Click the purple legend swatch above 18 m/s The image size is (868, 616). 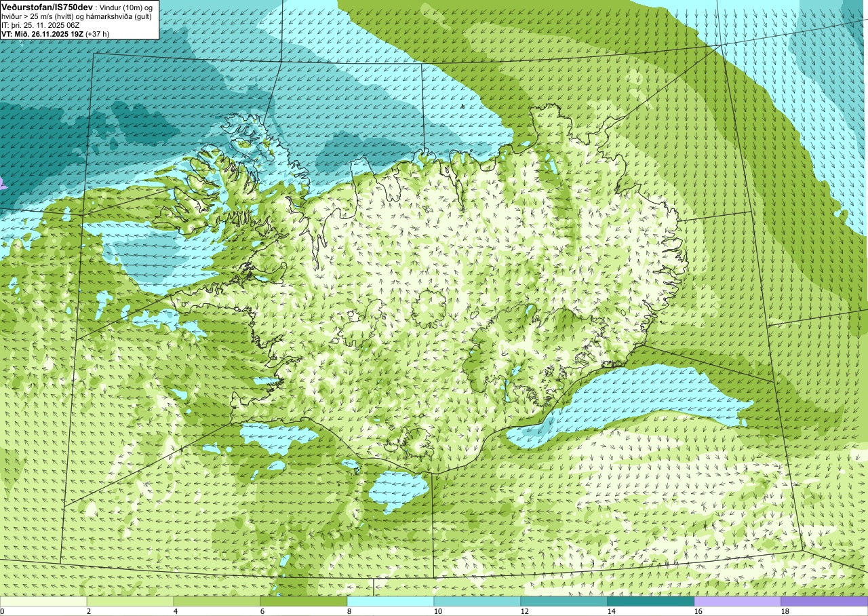point(825,601)
